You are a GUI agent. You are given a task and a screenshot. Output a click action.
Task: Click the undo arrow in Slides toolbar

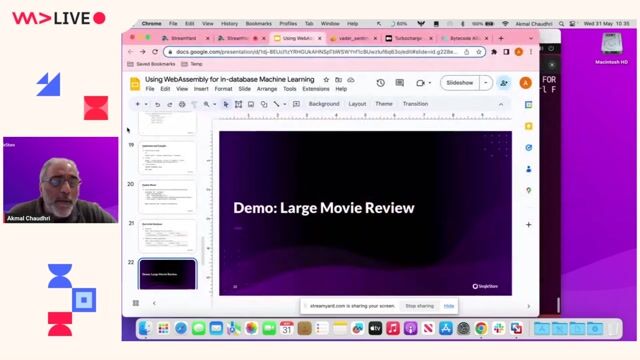[157, 104]
